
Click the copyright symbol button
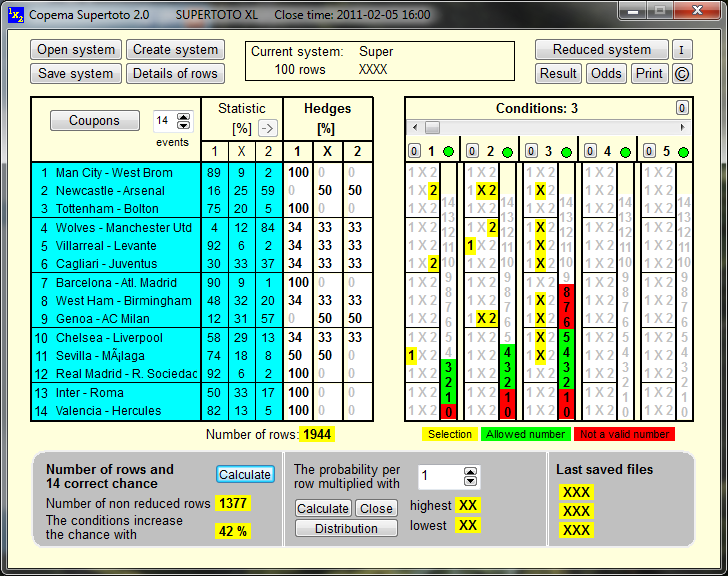tap(682, 74)
